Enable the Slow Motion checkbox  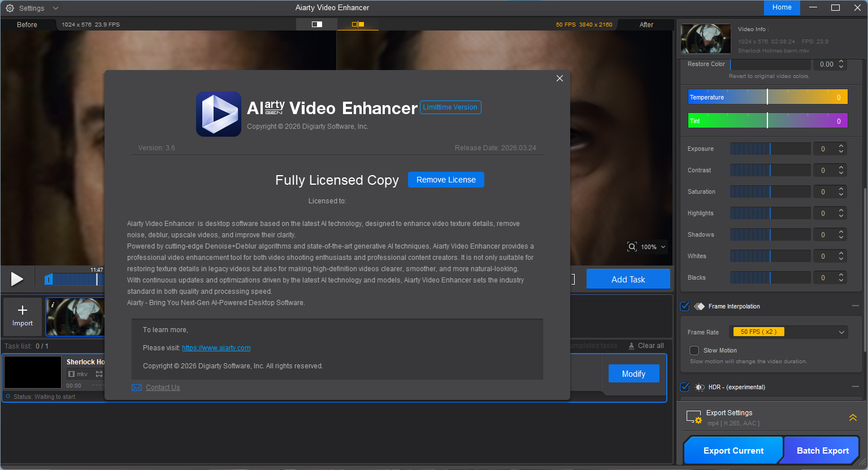(695, 350)
